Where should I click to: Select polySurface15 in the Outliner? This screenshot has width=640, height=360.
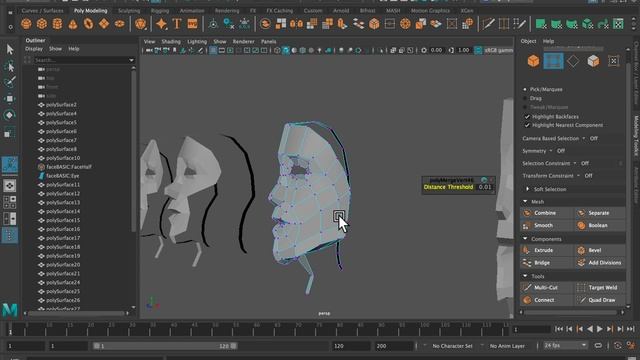pyautogui.click(x=63, y=220)
